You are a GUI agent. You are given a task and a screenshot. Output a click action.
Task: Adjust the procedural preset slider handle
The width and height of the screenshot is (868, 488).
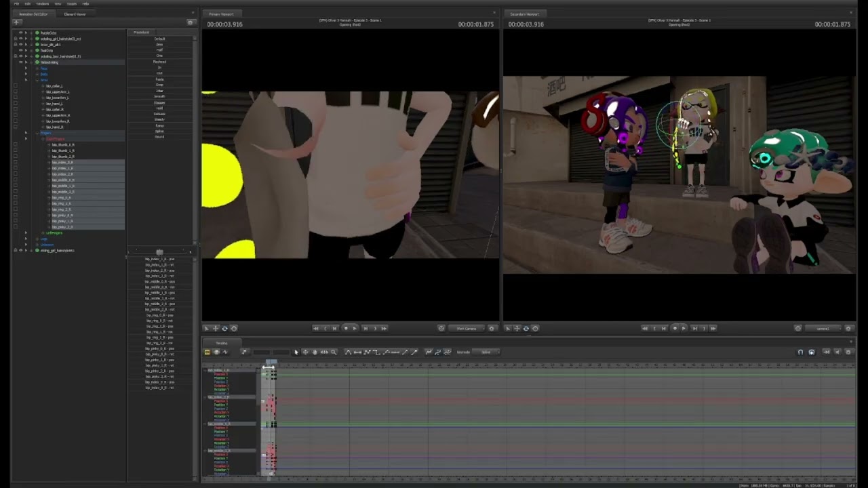click(159, 252)
